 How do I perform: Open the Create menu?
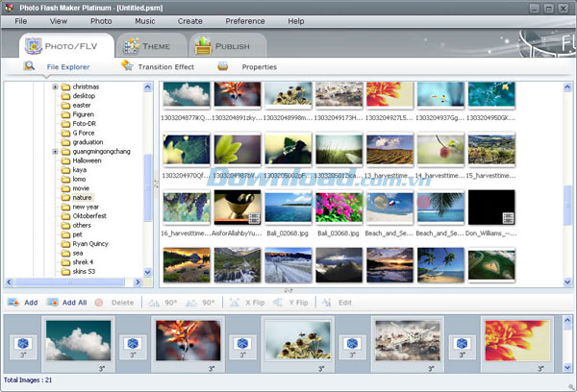(189, 21)
